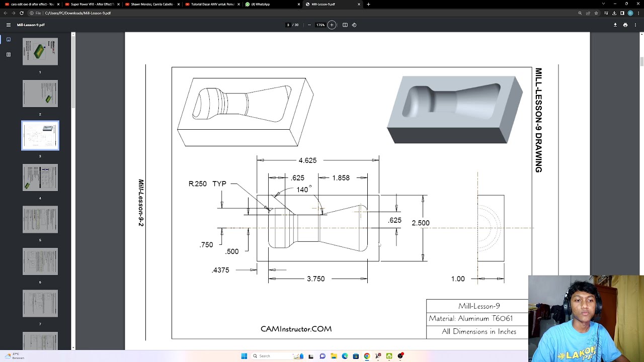Close the Mill-Lesson-9.pdf tab
The width and height of the screenshot is (644, 362).
click(x=359, y=4)
